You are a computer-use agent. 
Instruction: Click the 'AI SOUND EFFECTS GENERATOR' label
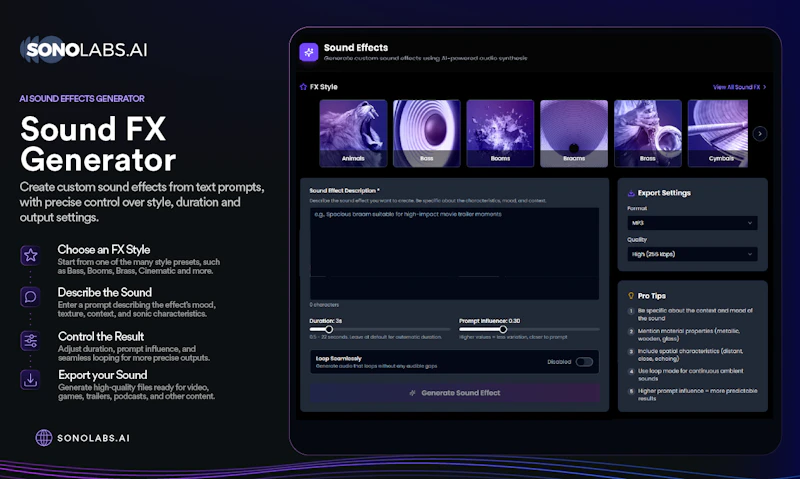click(x=82, y=98)
